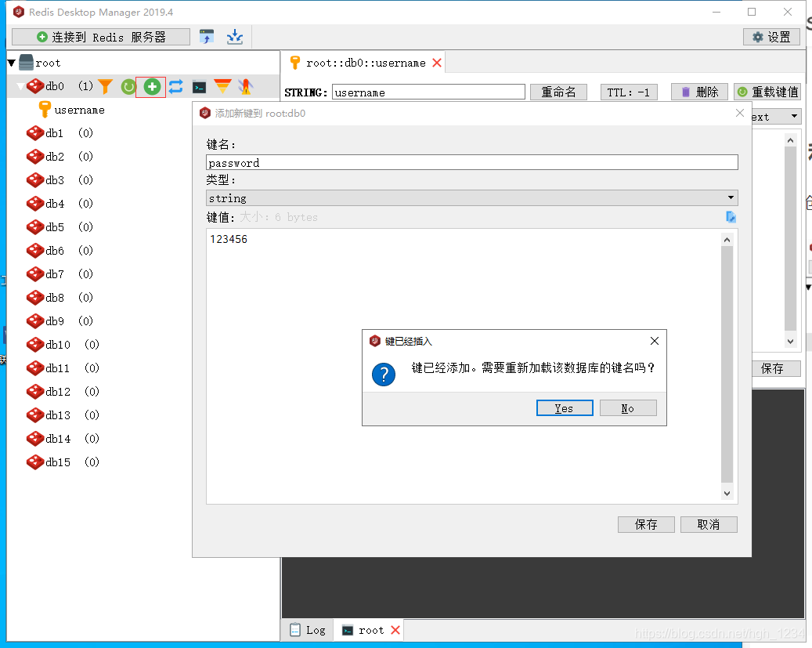
Task: Collapse the root server tree node
Action: (12, 63)
